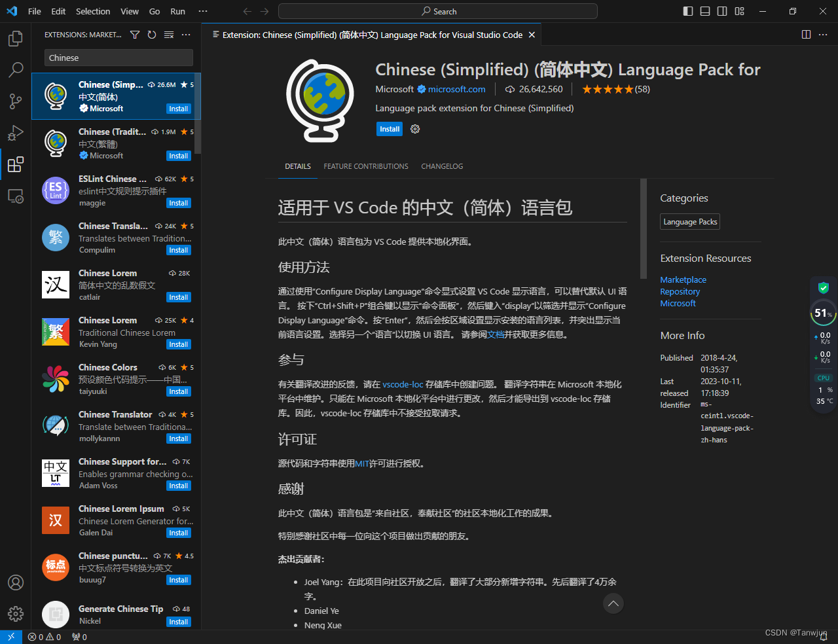Open the Accounts icon
The height and width of the screenshot is (644, 838).
[x=16, y=582]
